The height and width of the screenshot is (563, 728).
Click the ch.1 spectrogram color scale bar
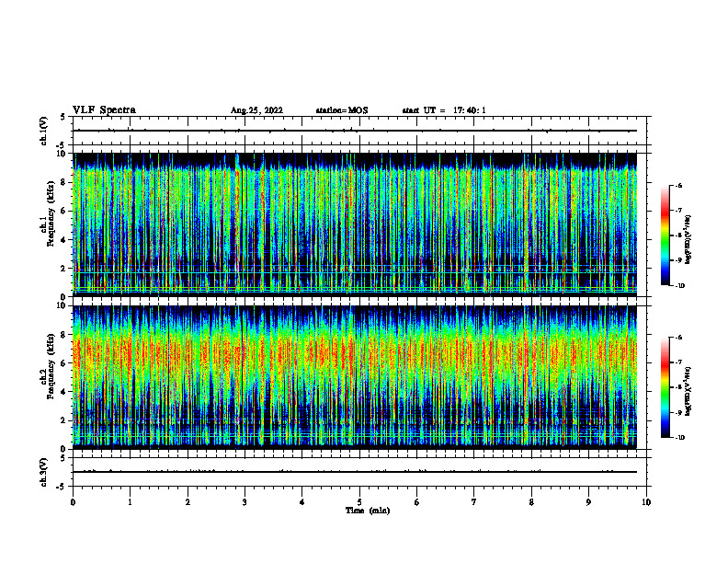coord(665,236)
